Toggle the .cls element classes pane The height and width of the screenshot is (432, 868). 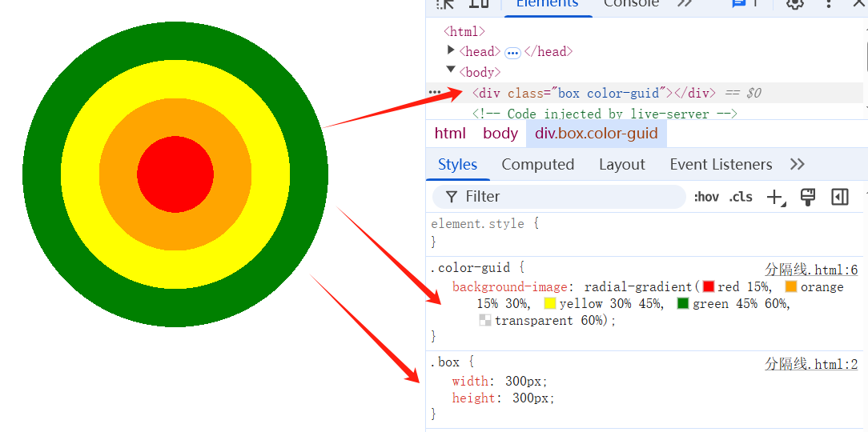point(741,197)
